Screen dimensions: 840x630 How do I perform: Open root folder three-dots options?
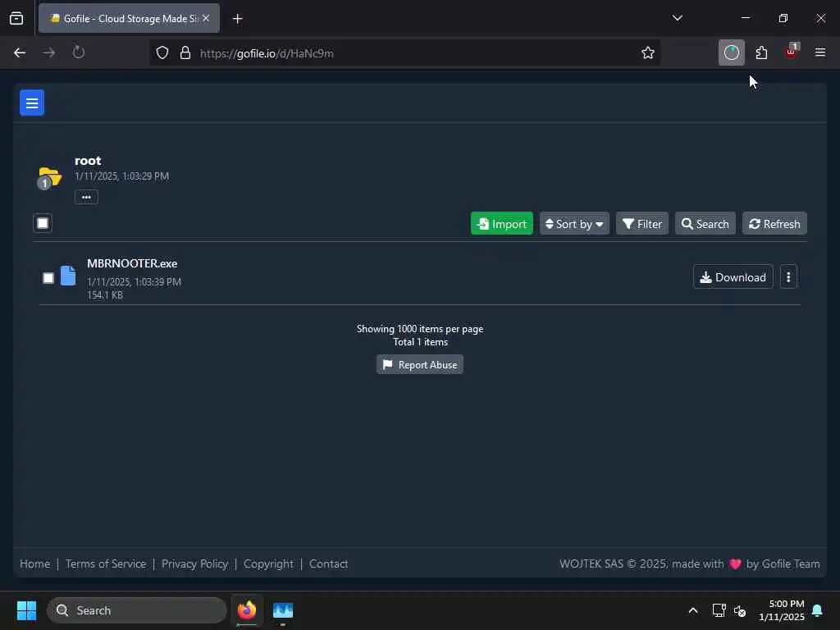pos(86,197)
